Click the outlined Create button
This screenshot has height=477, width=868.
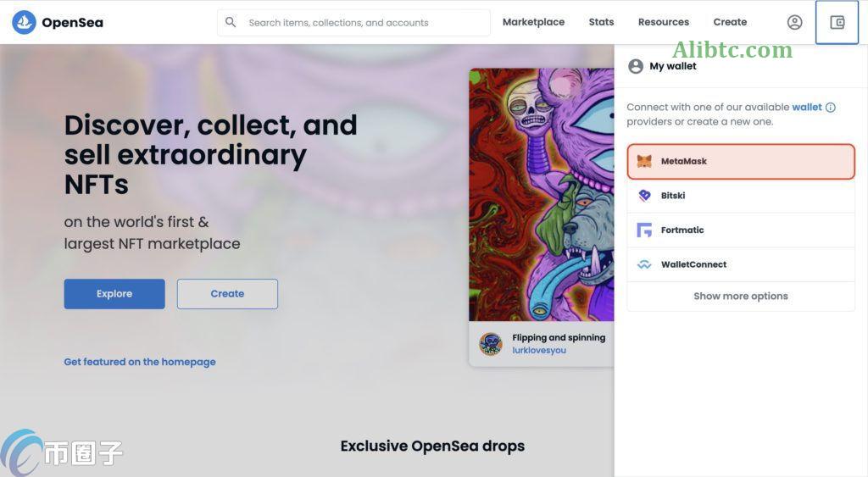(227, 294)
